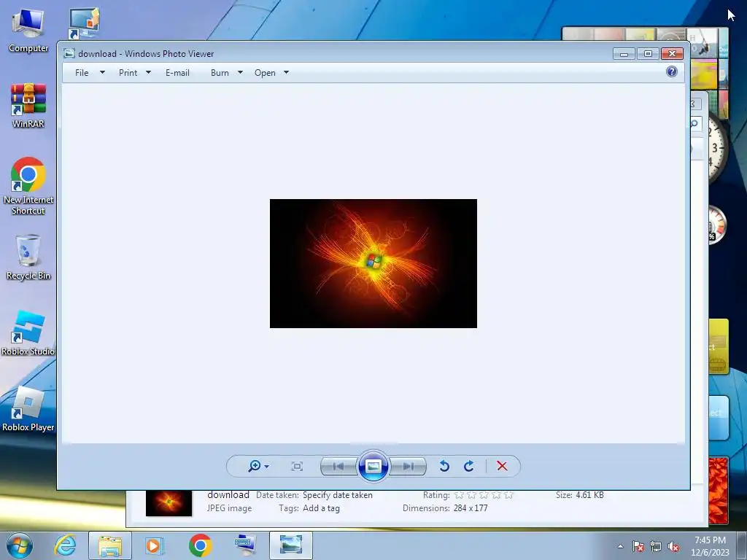Set rating to fifth star

[x=508, y=495]
